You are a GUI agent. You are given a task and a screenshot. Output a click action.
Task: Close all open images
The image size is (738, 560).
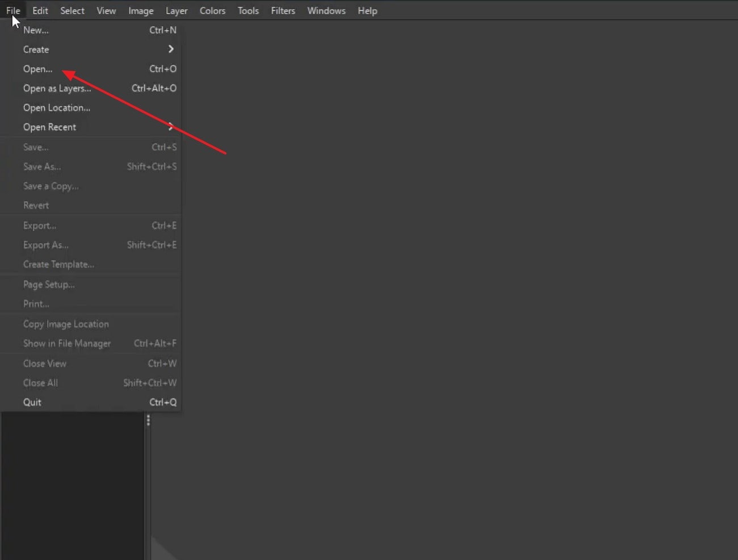tap(40, 383)
